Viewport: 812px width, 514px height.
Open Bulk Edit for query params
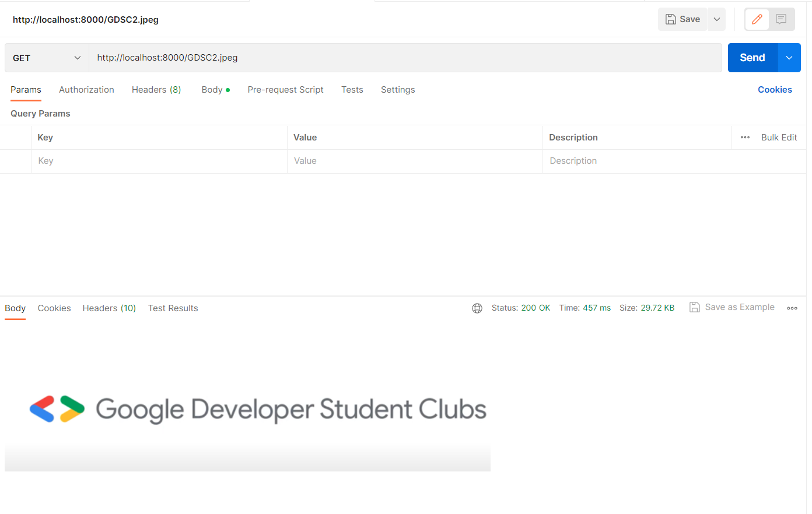(x=779, y=137)
